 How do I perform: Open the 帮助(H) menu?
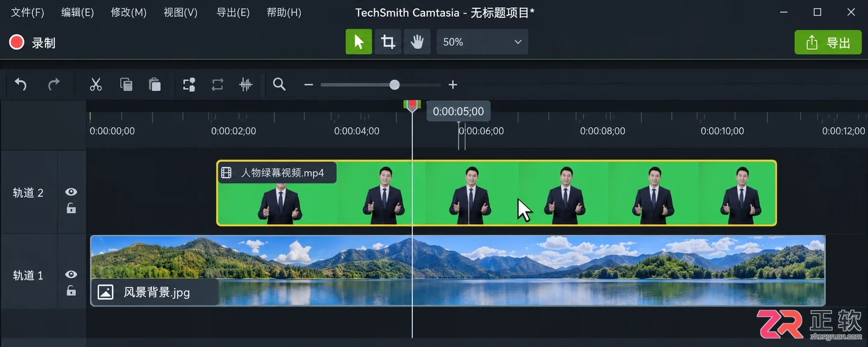(284, 13)
